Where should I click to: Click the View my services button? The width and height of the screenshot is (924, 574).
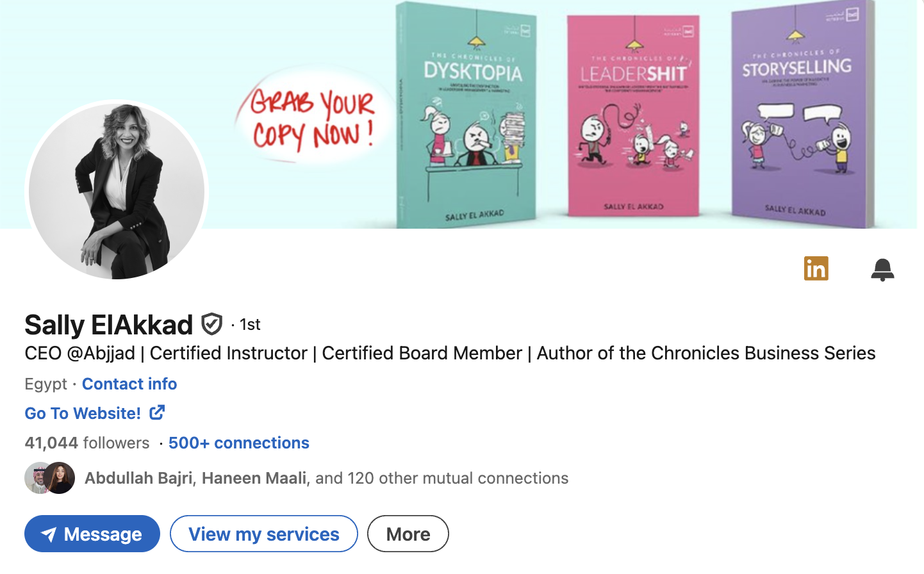[263, 534]
